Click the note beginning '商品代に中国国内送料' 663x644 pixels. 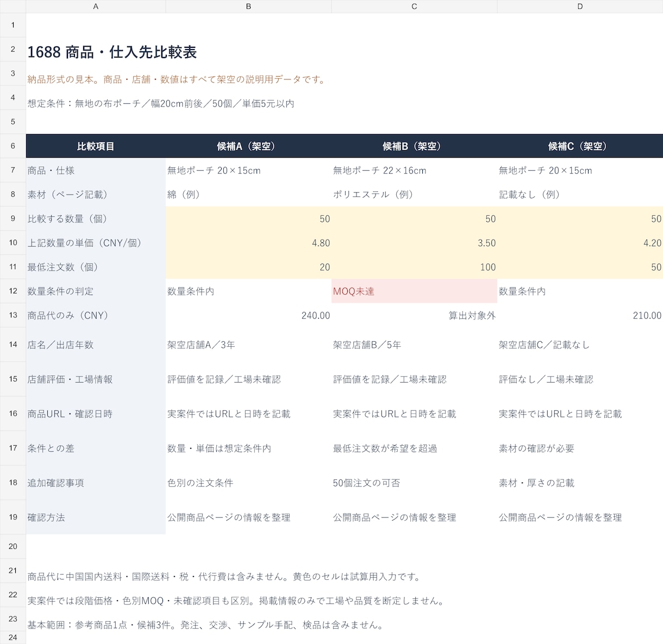click(x=224, y=577)
